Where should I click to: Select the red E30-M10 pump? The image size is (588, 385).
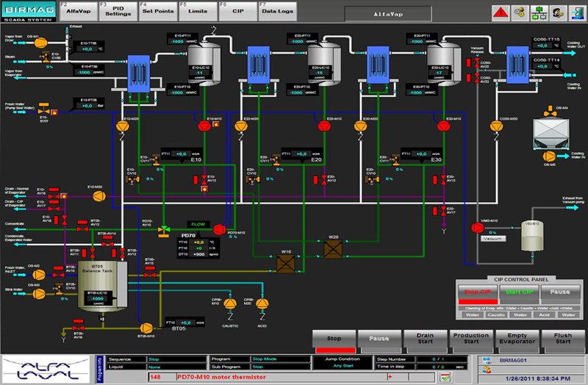pos(444,126)
